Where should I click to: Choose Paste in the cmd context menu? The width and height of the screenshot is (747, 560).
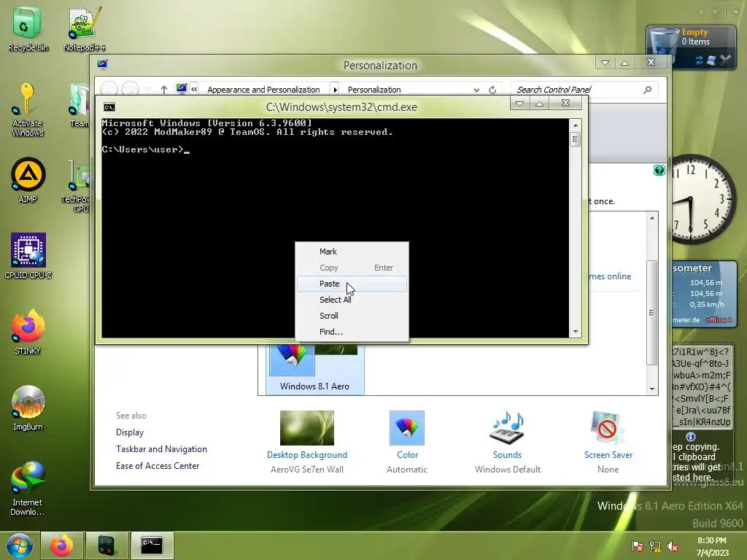[352, 284]
